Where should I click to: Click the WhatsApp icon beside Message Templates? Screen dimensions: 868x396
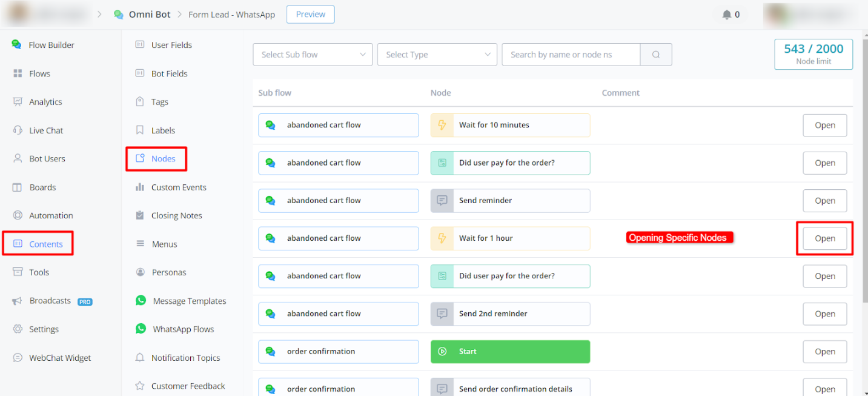(141, 301)
